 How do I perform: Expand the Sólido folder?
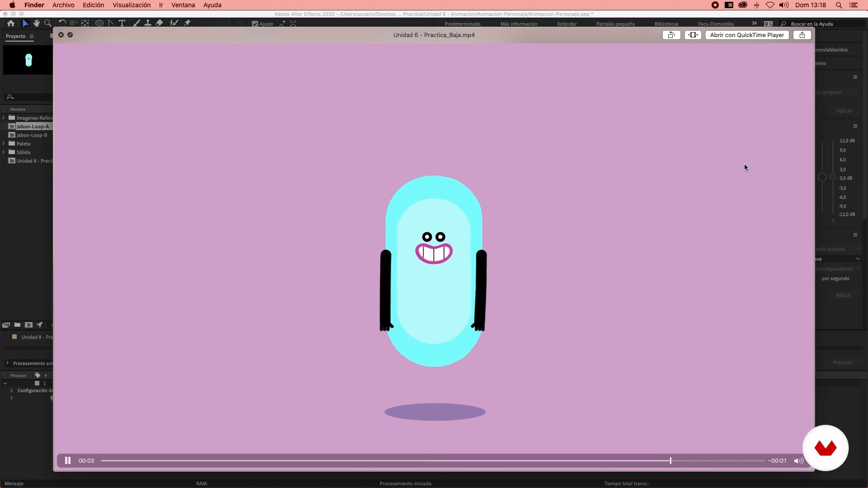point(4,152)
